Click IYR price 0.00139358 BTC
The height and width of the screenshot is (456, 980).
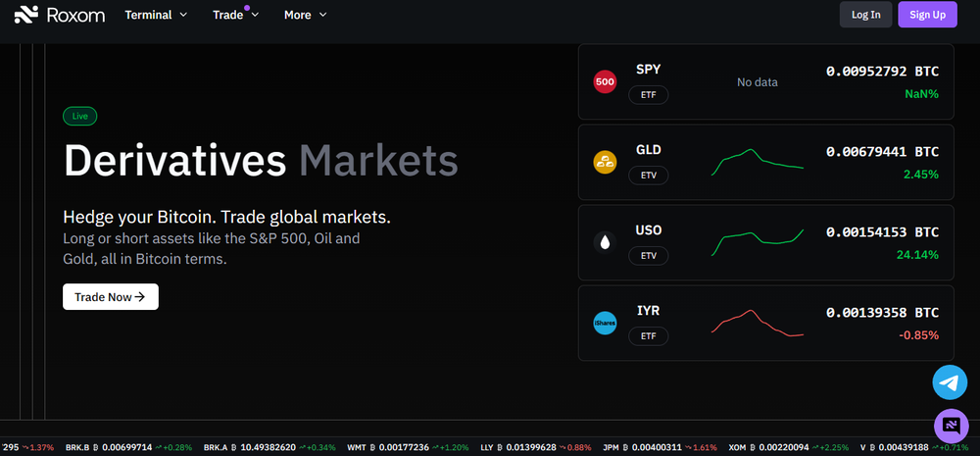pyautogui.click(x=883, y=312)
